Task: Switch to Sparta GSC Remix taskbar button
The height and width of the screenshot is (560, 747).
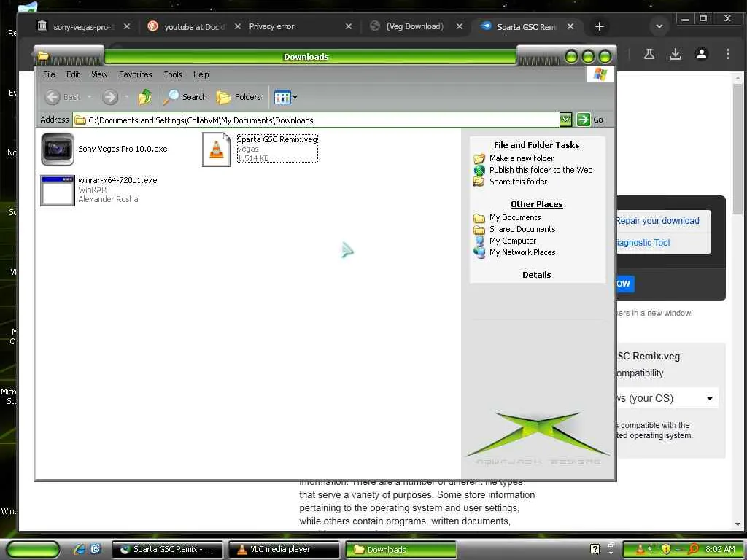Action: 167,550
